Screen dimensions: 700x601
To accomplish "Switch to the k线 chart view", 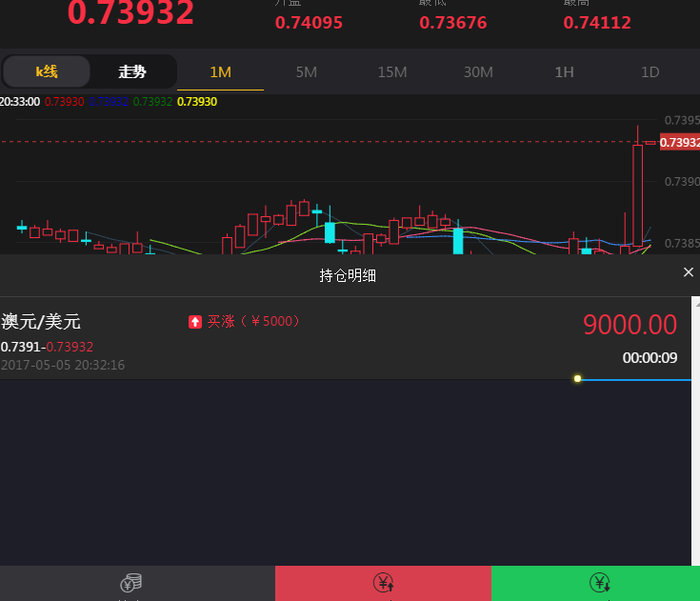I will pyautogui.click(x=47, y=71).
